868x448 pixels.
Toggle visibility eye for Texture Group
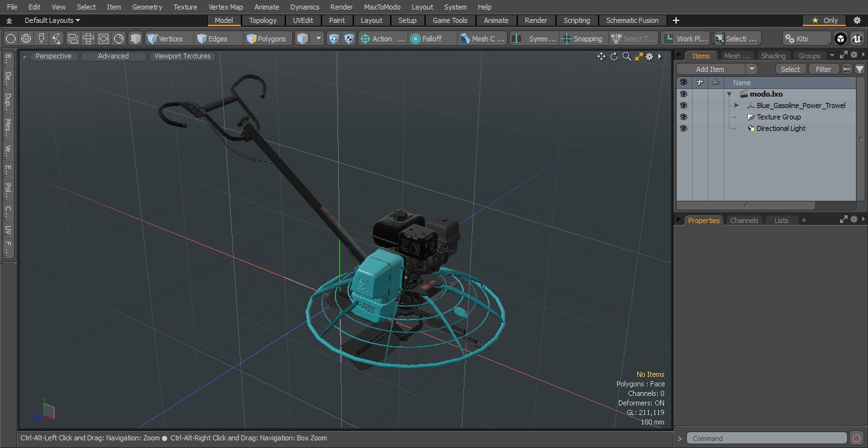[683, 117]
